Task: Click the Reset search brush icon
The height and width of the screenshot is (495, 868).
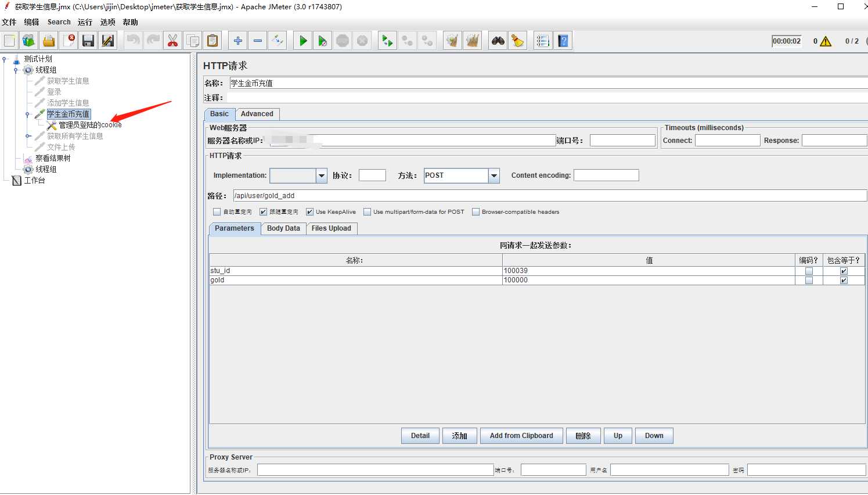Action: click(x=518, y=41)
